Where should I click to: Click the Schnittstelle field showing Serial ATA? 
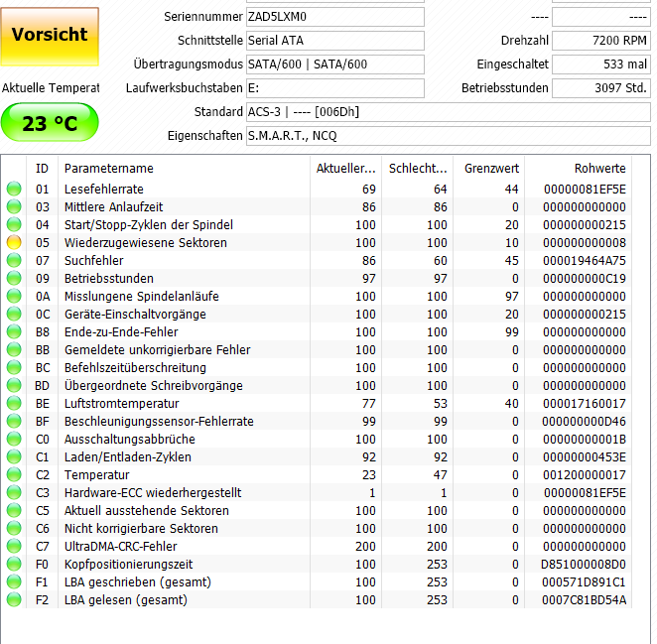(x=335, y=41)
